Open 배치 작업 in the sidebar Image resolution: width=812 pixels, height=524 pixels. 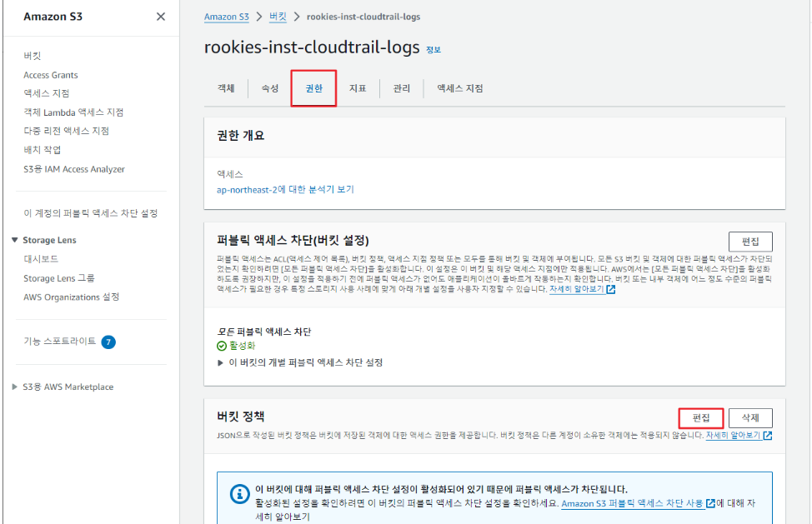click(x=43, y=150)
